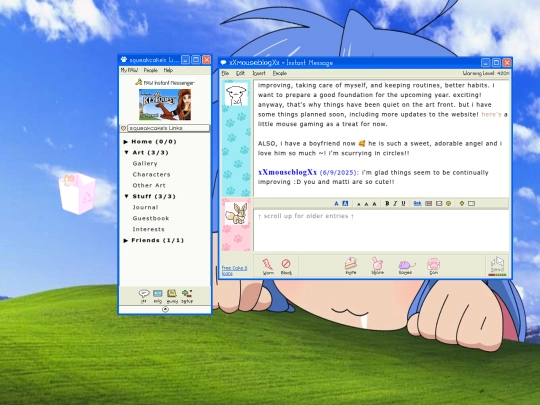Click the rectangle window icon at the toolbar's end

pos(471,204)
